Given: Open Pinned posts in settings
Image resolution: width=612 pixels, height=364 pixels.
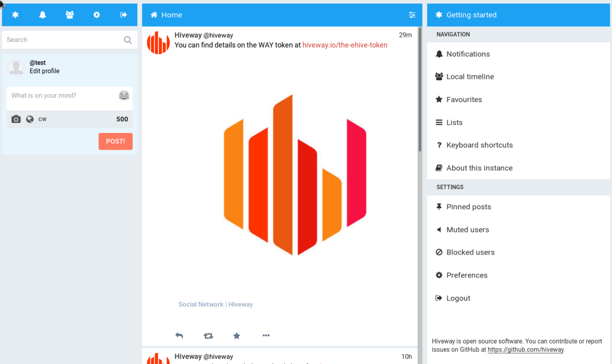Looking at the screenshot, I should coord(518,207).
